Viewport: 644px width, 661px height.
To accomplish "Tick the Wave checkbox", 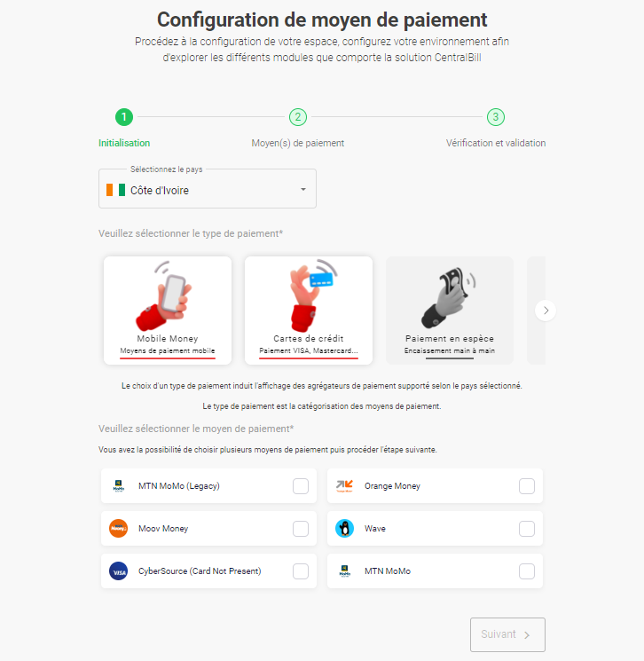I will point(527,529).
